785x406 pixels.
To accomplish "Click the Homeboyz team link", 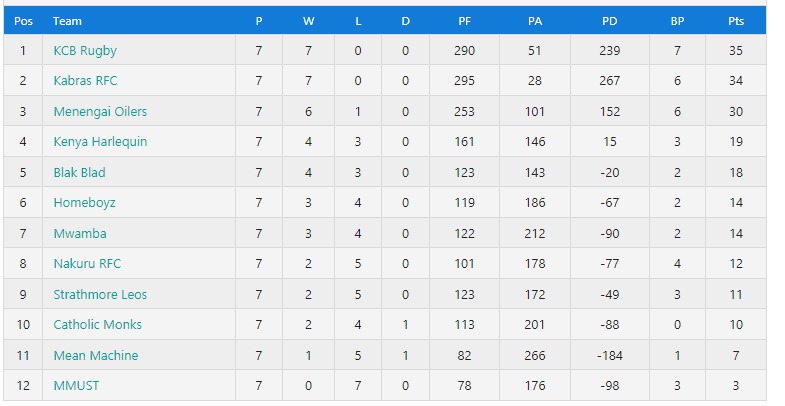I will click(x=85, y=203).
